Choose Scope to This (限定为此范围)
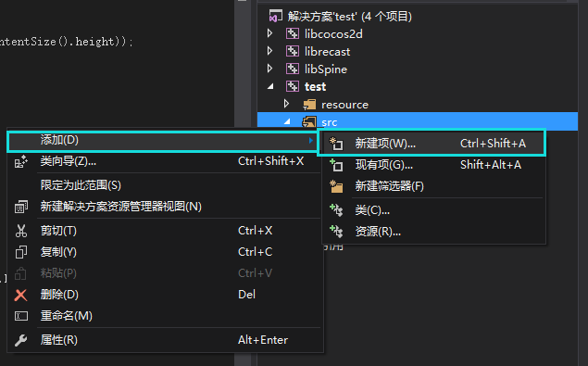 tap(165, 185)
